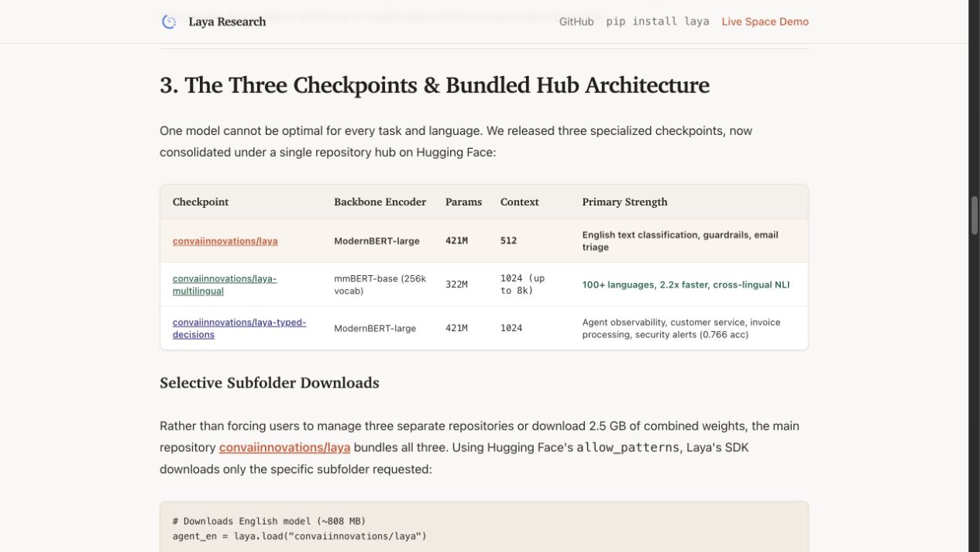
Task: Click the One model cannot be optimal paragraph
Action: point(456,141)
